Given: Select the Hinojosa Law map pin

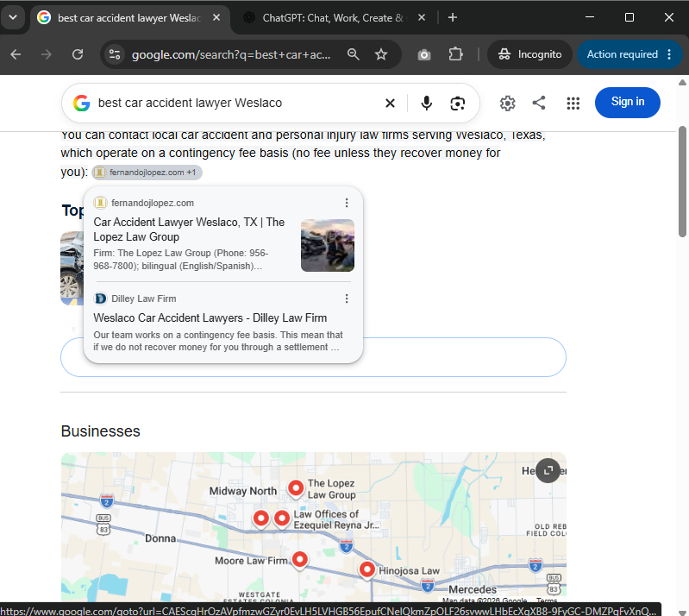Looking at the screenshot, I should tap(366, 569).
